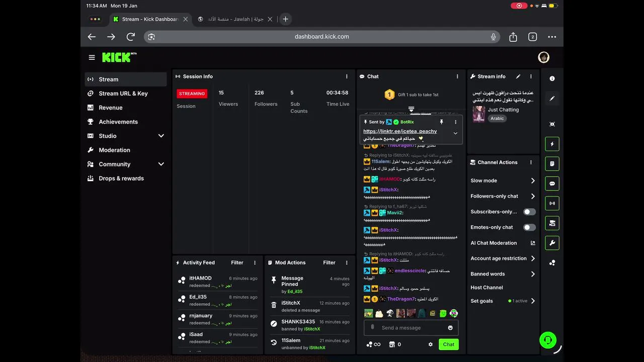The width and height of the screenshot is (644, 362).
Task: Open the green headset support button
Action: point(548,340)
